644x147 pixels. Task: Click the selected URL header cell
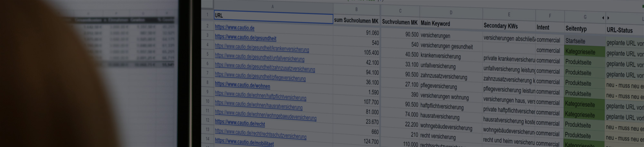[x=273, y=17]
